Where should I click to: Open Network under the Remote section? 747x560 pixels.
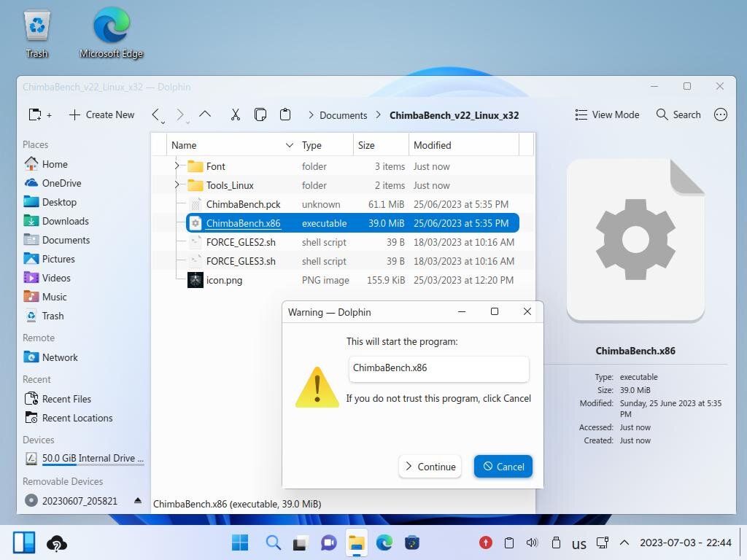pos(59,357)
